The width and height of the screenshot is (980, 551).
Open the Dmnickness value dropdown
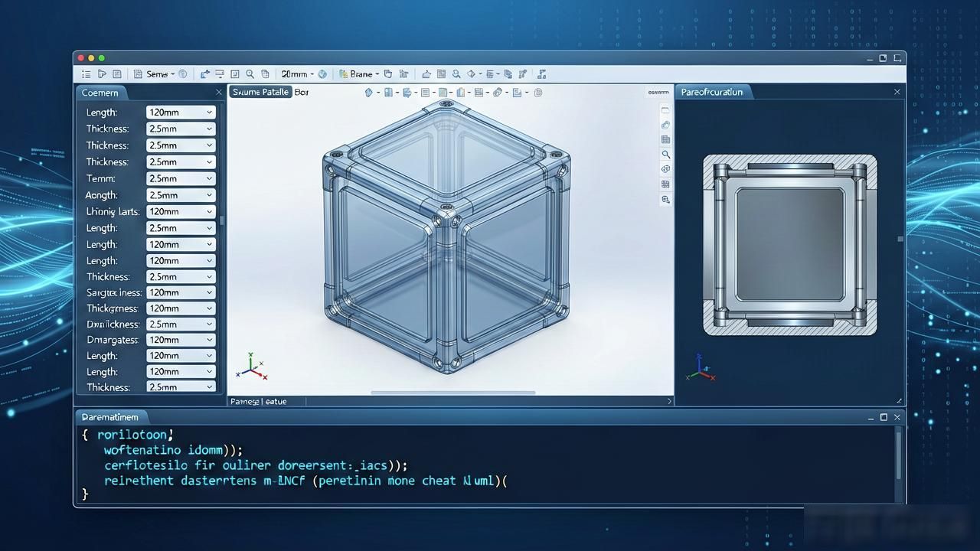click(x=181, y=324)
